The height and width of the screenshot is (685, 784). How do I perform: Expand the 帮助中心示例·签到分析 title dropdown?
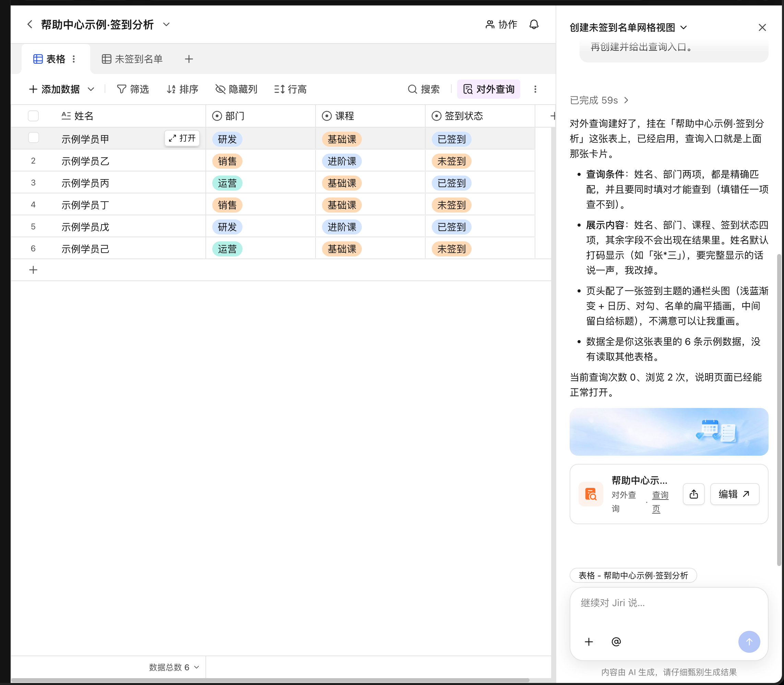coord(166,24)
